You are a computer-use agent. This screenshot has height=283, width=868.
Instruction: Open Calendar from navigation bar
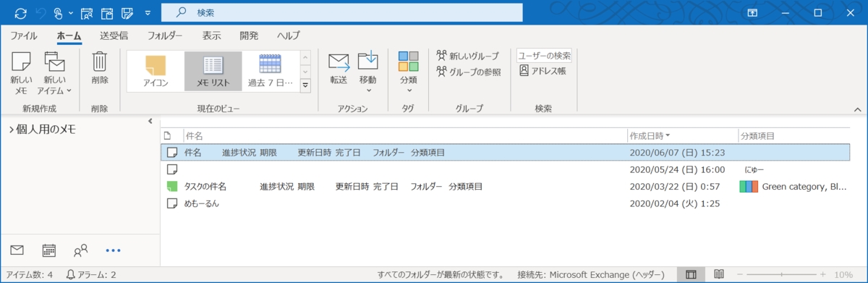pyautogui.click(x=49, y=250)
